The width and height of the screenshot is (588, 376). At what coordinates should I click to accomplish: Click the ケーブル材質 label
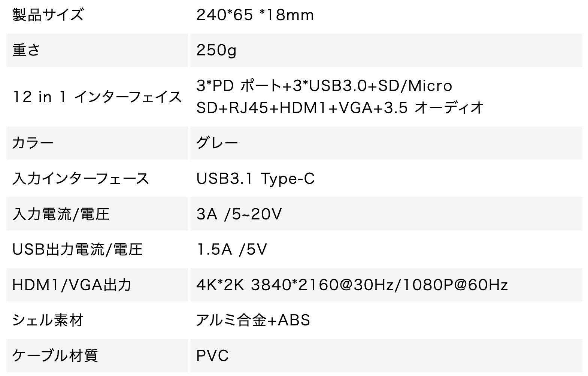pyautogui.click(x=55, y=355)
